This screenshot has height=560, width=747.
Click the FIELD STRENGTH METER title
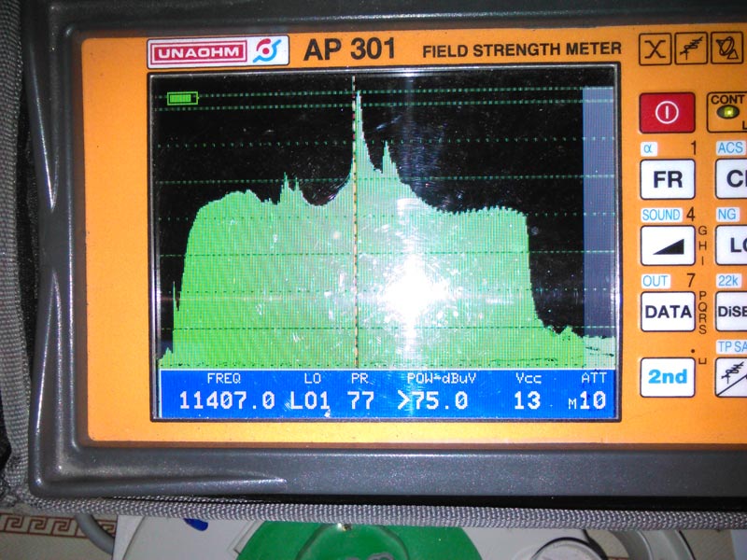point(522,50)
